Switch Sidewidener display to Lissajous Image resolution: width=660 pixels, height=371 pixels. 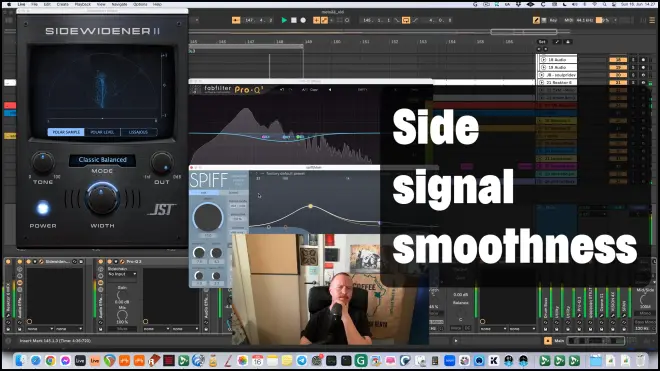click(138, 132)
